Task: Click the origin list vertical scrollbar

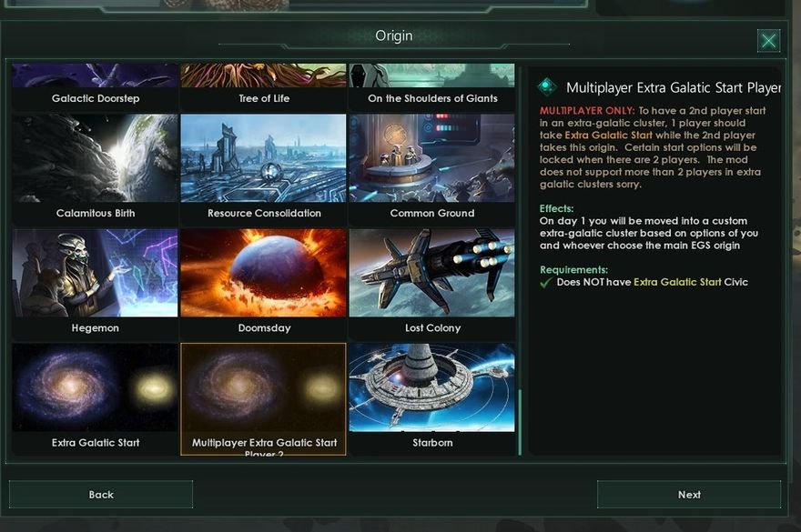Action: coord(520,423)
